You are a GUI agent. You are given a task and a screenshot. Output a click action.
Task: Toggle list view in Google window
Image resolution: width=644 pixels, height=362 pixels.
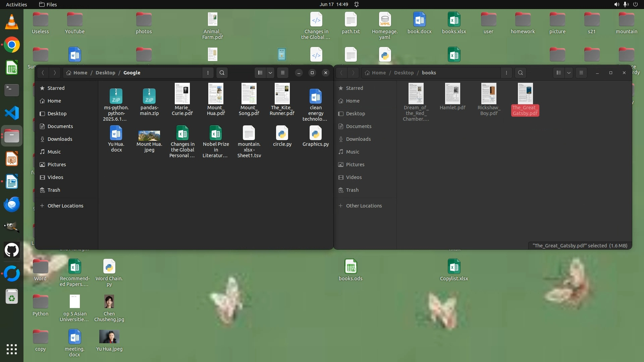click(260, 73)
